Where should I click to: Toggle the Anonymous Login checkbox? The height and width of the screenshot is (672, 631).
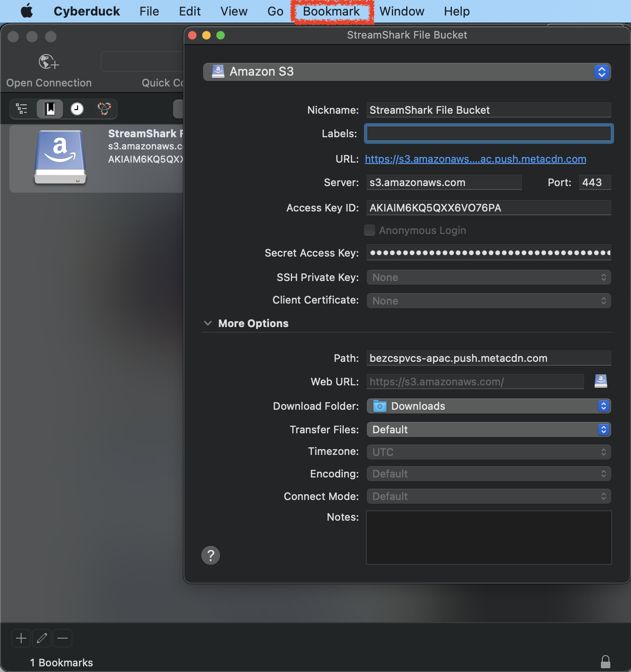coord(370,230)
